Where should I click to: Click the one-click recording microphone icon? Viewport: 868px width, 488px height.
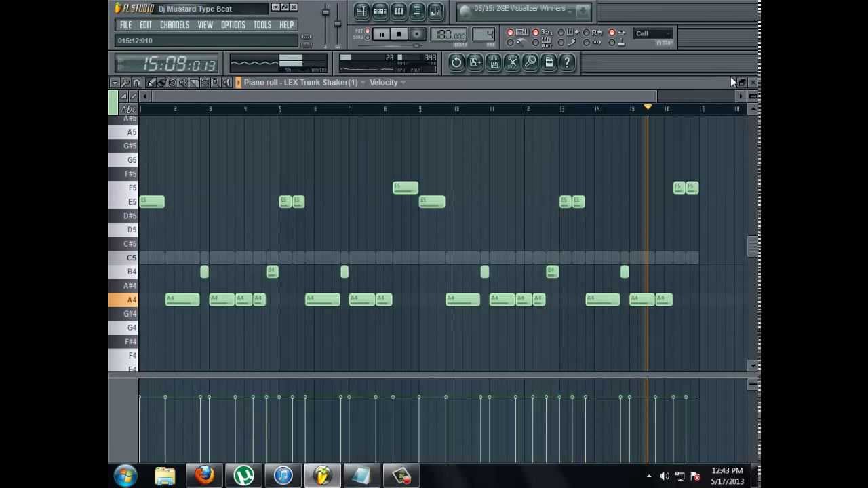pos(530,62)
